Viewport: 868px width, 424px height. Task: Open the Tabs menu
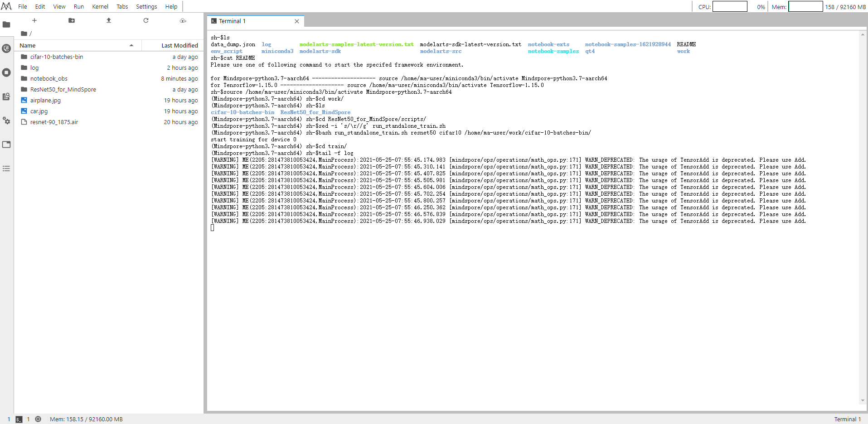[x=122, y=6]
